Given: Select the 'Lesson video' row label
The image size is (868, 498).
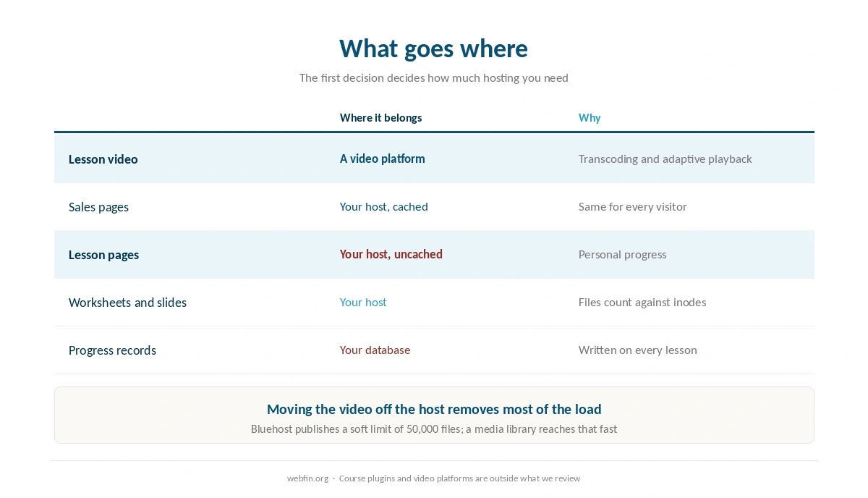Looking at the screenshot, I should (103, 159).
